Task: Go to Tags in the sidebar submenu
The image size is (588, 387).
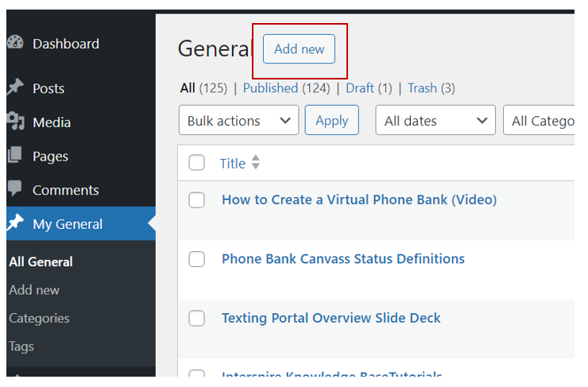Action: [21, 347]
